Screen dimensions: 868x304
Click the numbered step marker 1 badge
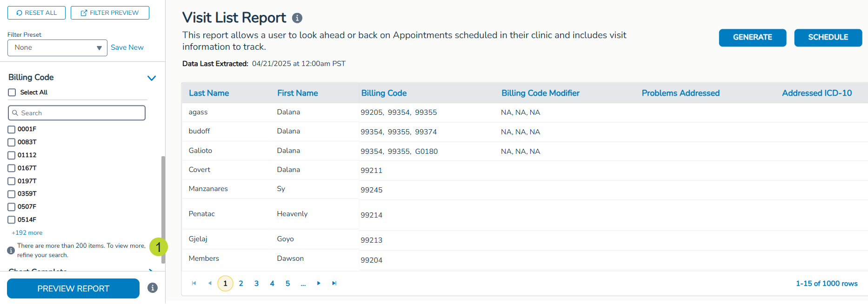tap(158, 247)
